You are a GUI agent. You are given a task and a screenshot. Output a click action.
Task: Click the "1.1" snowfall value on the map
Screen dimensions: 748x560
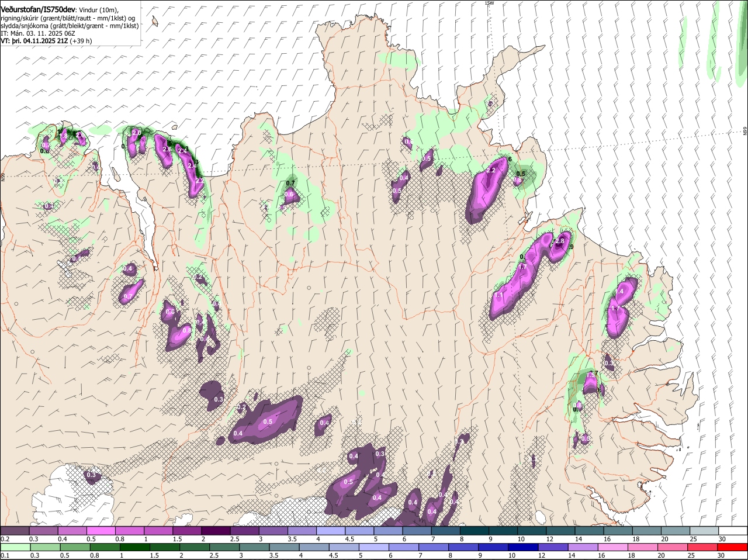(x=498, y=295)
